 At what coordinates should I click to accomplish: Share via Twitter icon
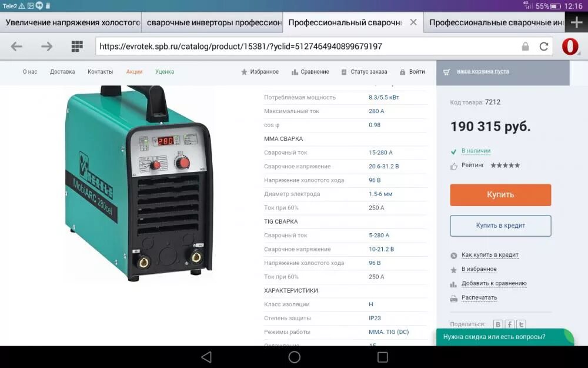pyautogui.click(x=521, y=324)
